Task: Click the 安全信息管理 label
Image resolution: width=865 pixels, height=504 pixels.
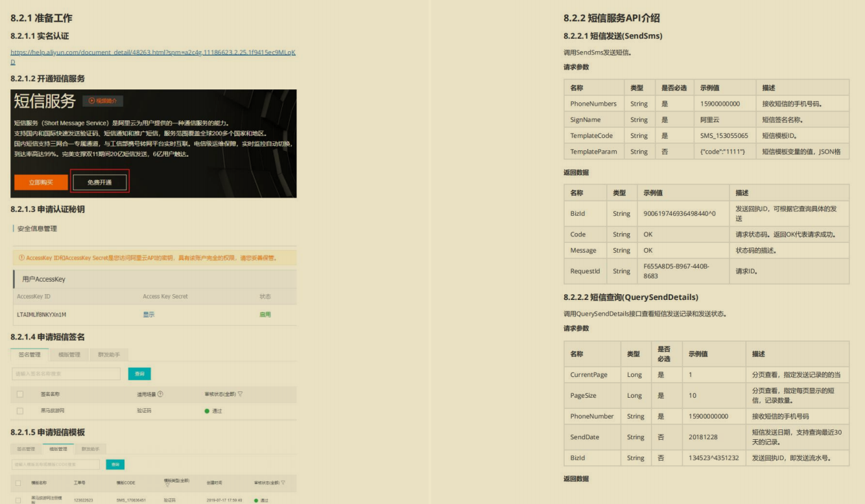Action: 37,229
